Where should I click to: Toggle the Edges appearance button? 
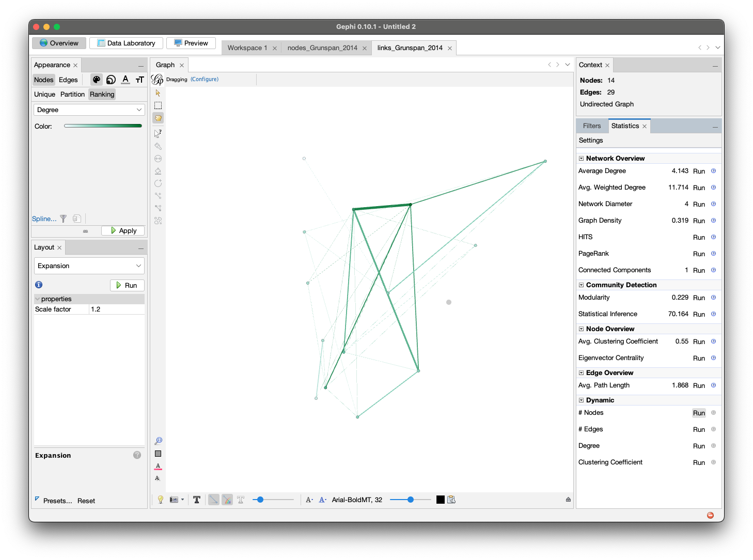pos(68,80)
